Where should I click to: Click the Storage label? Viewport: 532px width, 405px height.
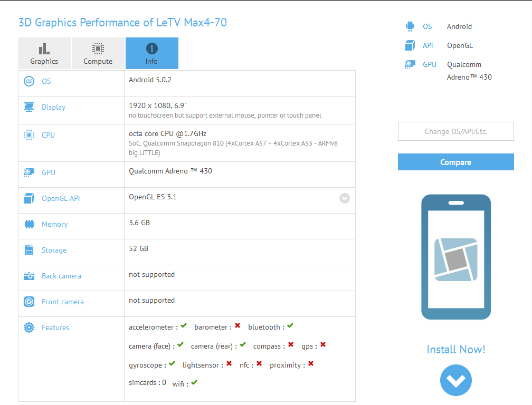(x=54, y=250)
